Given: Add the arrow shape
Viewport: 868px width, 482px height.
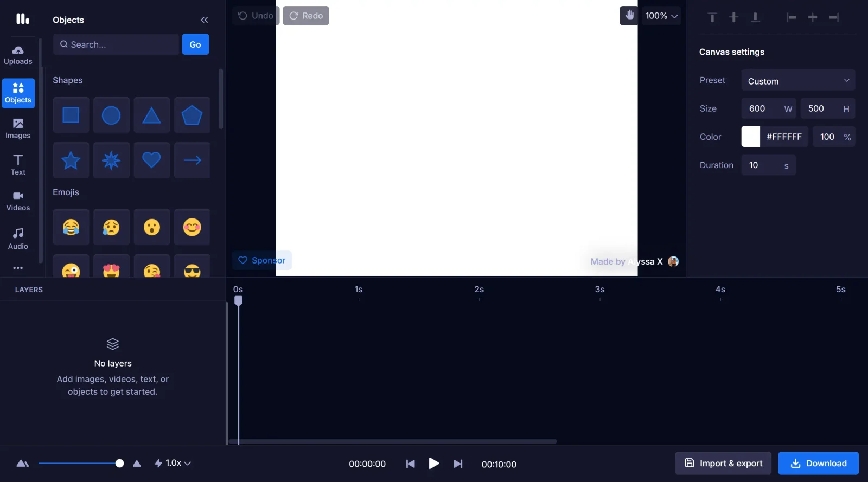Looking at the screenshot, I should [192, 160].
